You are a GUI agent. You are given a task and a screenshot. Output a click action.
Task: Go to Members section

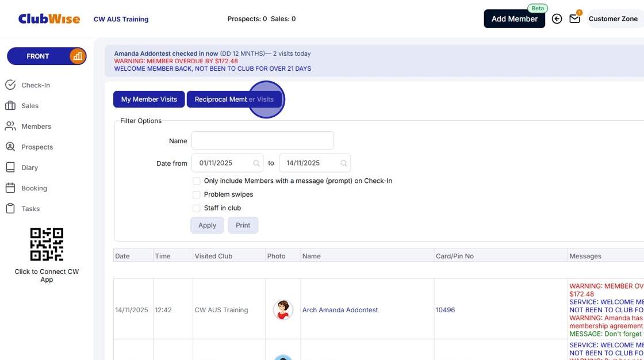pos(36,126)
